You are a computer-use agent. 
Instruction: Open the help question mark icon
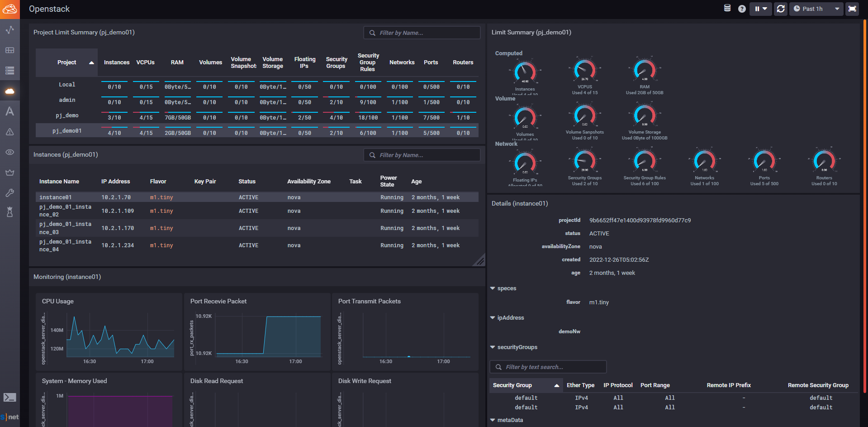click(742, 9)
